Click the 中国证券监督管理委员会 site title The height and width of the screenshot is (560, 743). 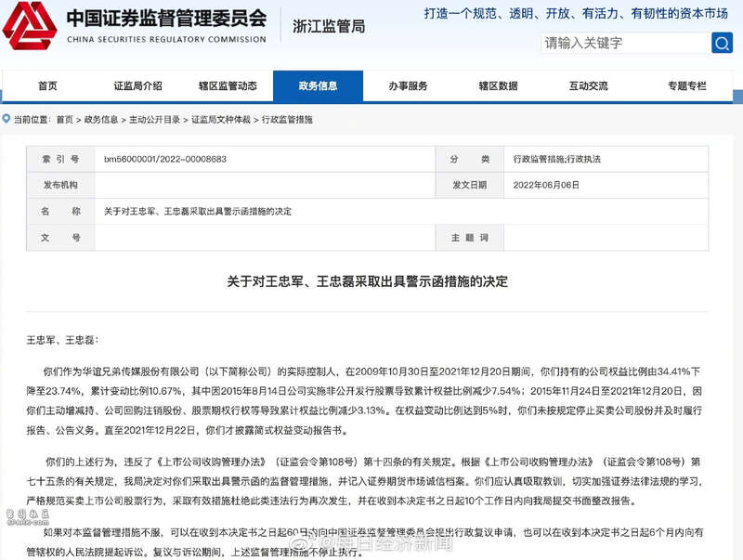[166, 18]
